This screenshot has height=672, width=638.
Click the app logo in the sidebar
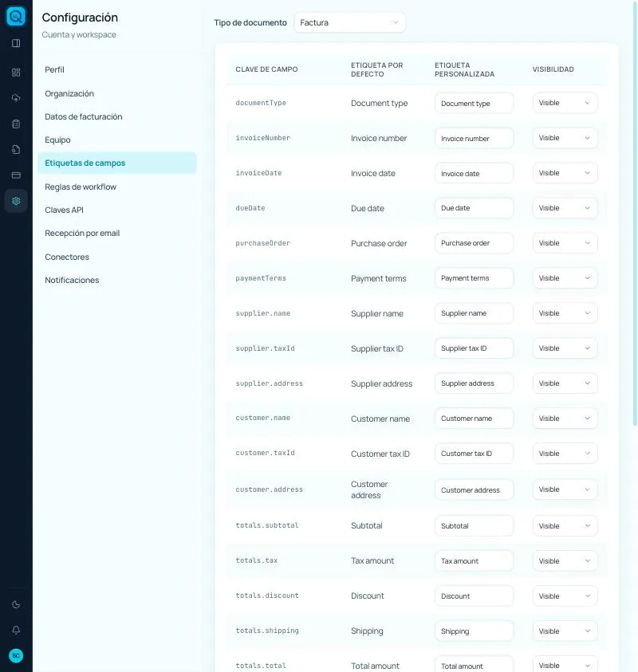click(16, 16)
